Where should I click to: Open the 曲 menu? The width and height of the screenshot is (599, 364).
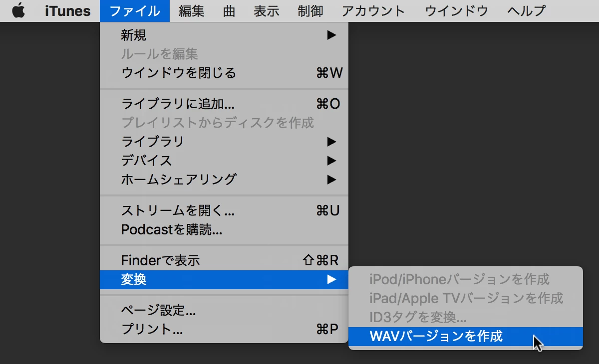(x=229, y=11)
